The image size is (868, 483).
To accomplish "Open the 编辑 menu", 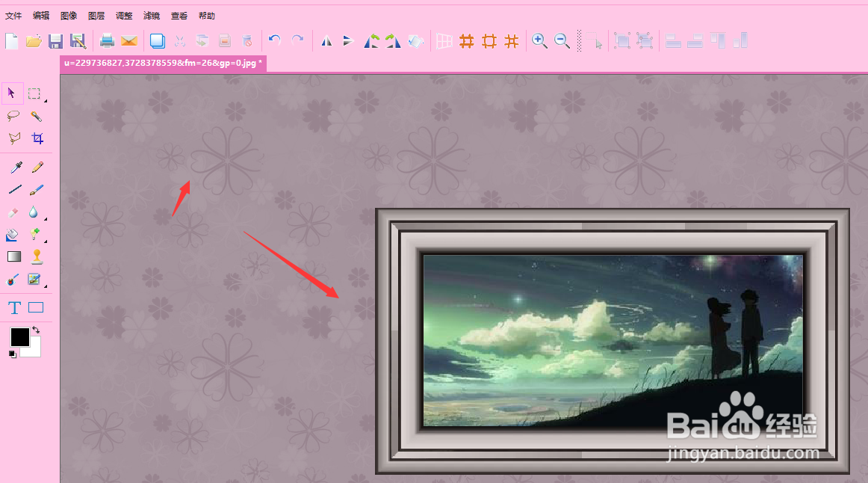I will [41, 16].
